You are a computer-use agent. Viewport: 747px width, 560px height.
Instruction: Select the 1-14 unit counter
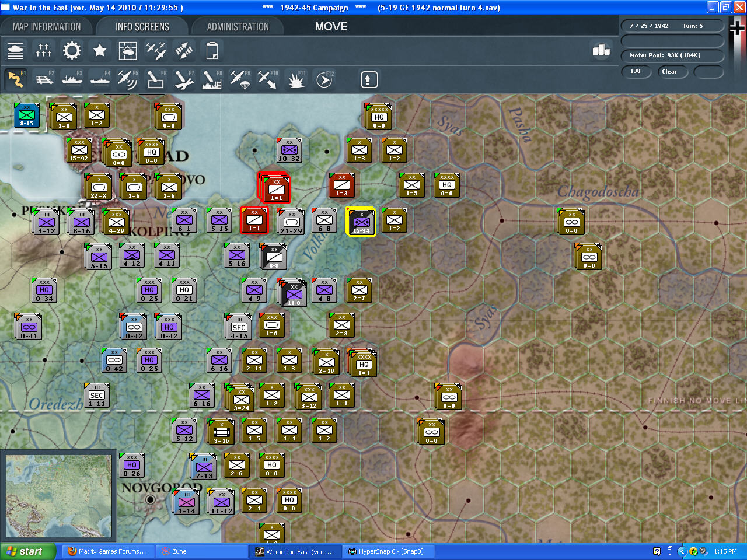point(186,502)
